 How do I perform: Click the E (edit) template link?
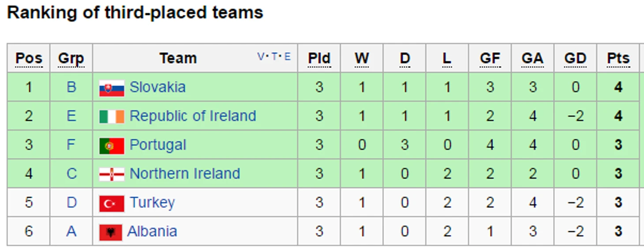[x=288, y=56]
